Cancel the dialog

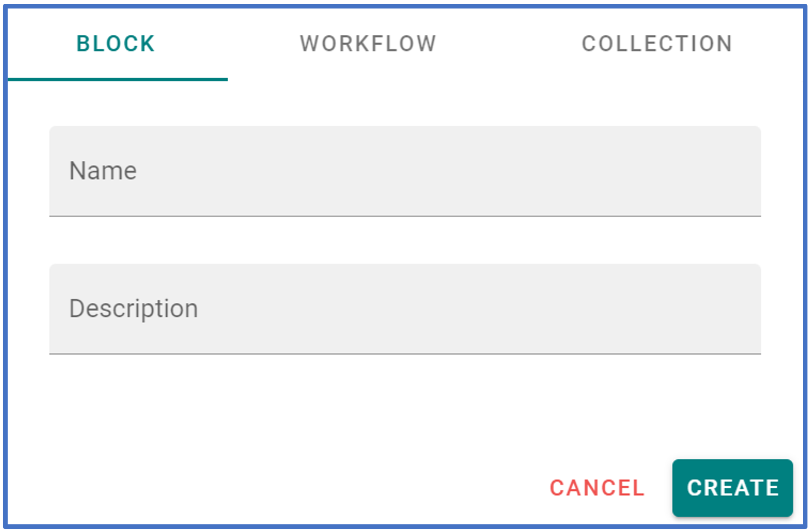597,488
